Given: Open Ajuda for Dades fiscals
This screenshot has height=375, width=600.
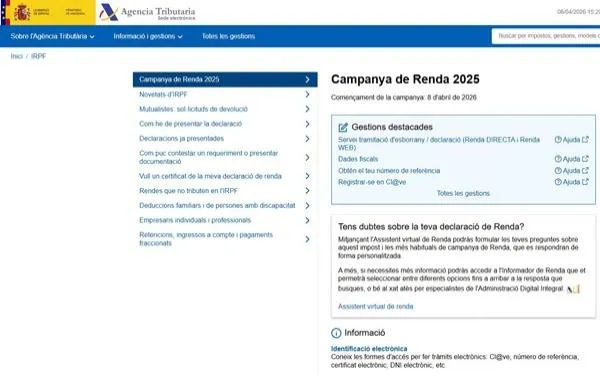Looking at the screenshot, I should pos(571,159).
